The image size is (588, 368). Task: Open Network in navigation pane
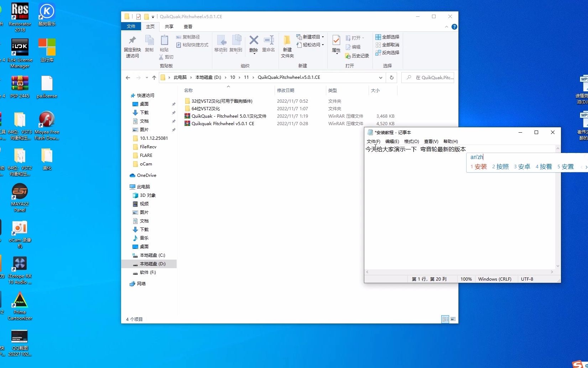pyautogui.click(x=141, y=283)
